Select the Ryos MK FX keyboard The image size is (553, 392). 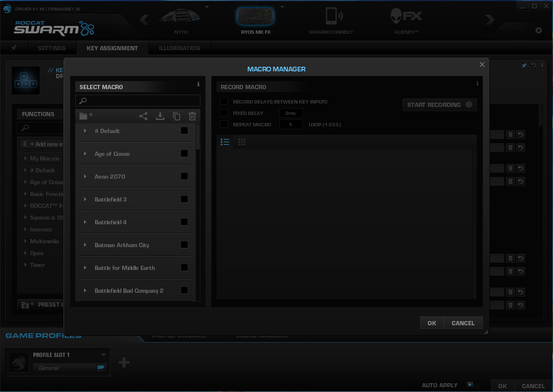(255, 20)
